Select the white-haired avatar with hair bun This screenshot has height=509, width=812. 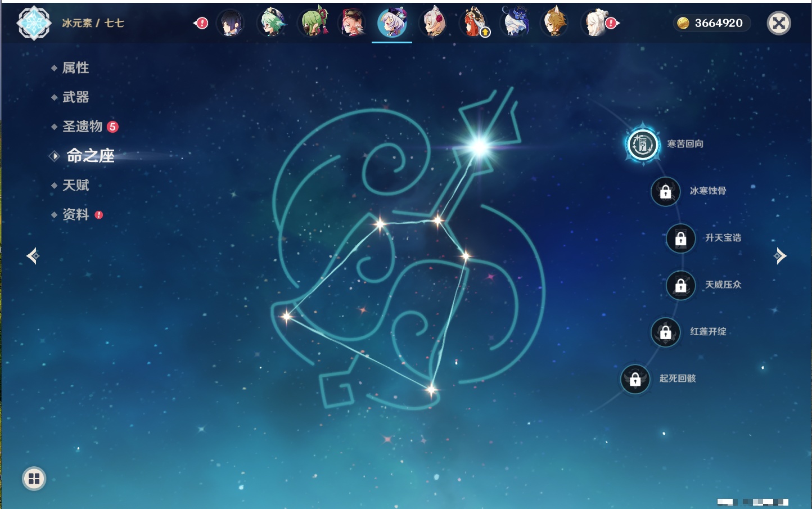pyautogui.click(x=596, y=24)
